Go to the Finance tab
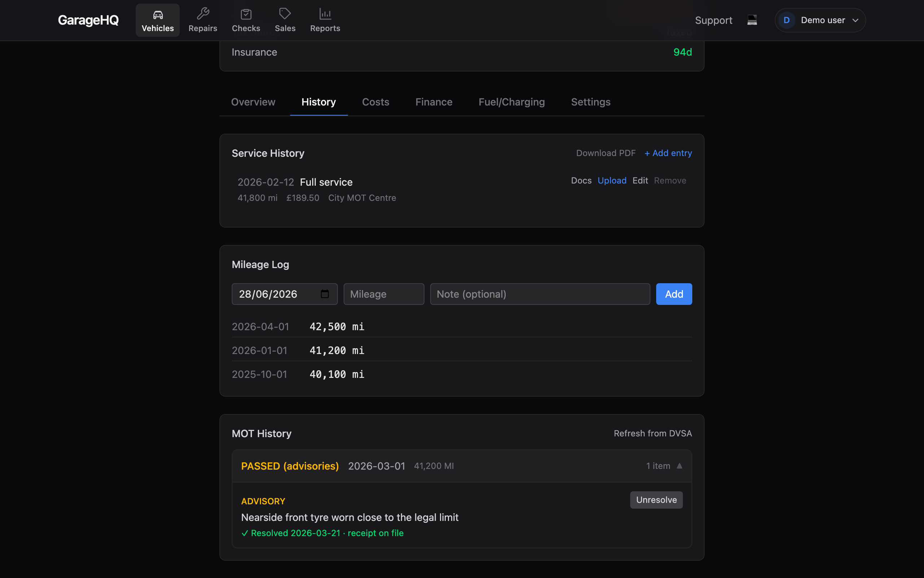924x578 pixels. click(x=434, y=102)
